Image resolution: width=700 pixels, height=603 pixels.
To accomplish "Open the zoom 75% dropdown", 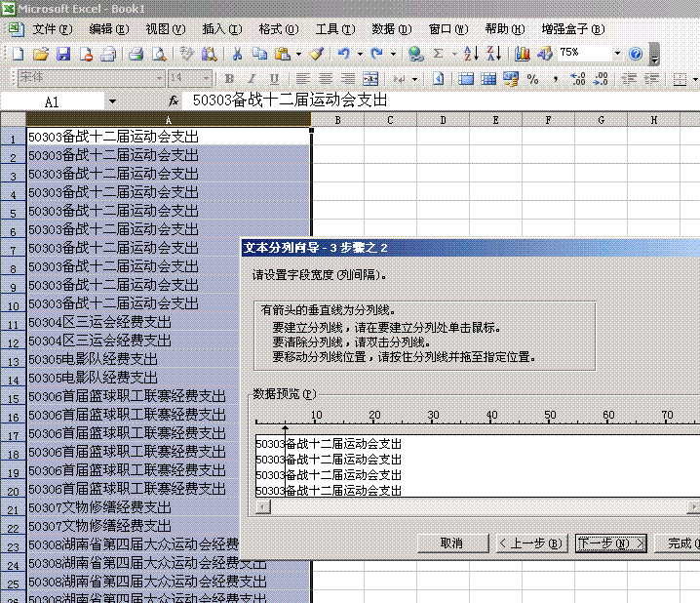I will tap(617, 54).
